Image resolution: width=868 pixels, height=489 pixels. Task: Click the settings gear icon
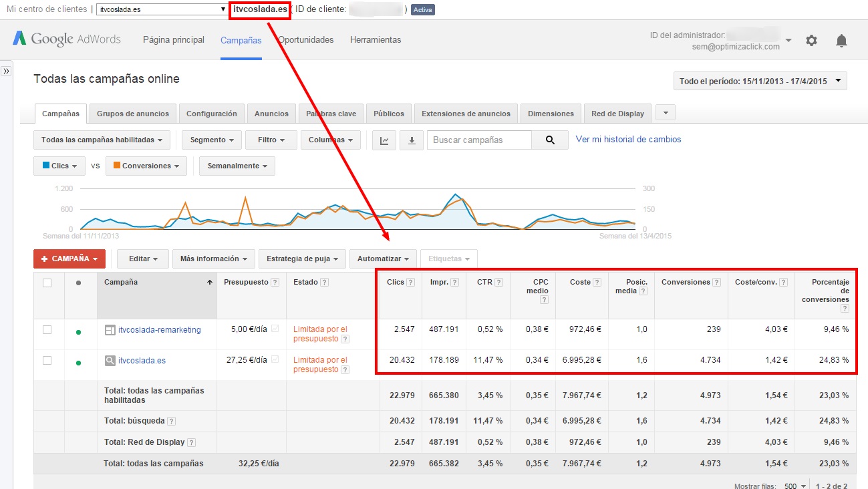click(811, 41)
